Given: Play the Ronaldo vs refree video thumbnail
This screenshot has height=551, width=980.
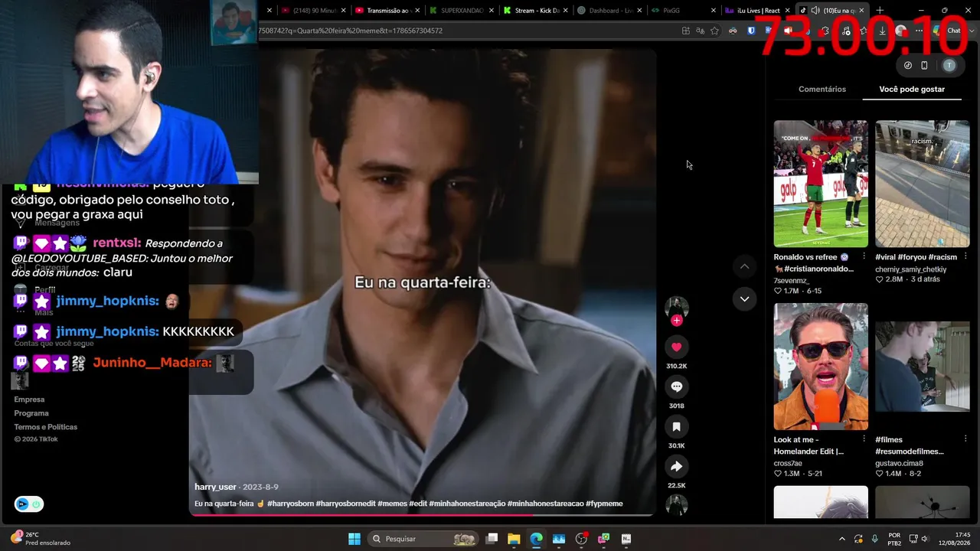Looking at the screenshot, I should pos(821,184).
